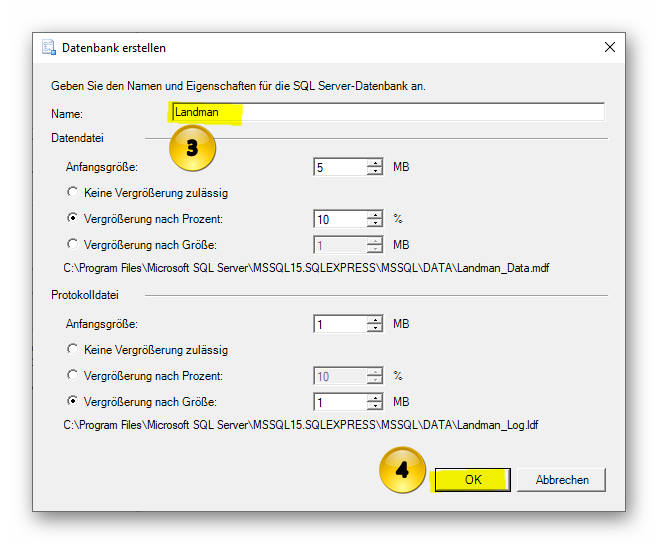
Task: Increase Datendatei Anfangsgröße with up arrow
Action: pyautogui.click(x=375, y=163)
